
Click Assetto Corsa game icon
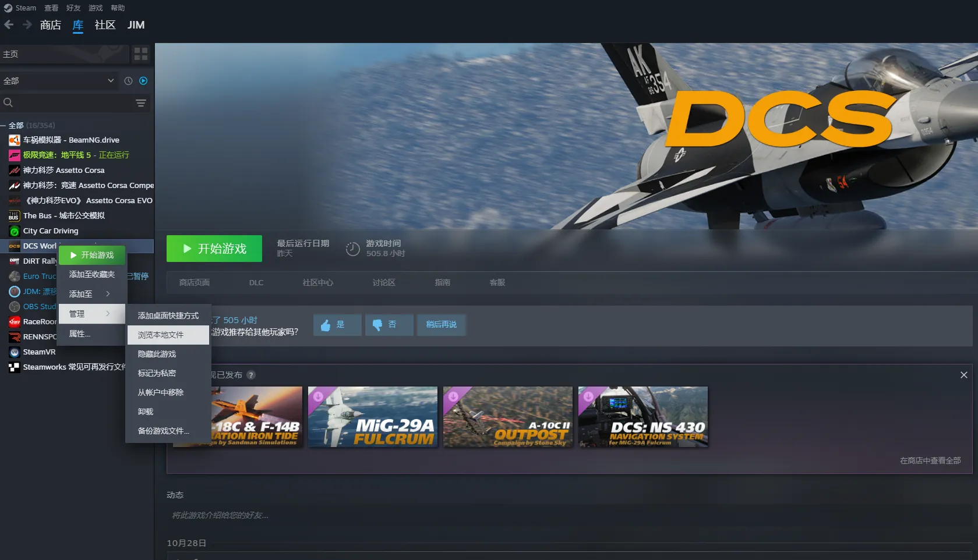[x=15, y=170]
